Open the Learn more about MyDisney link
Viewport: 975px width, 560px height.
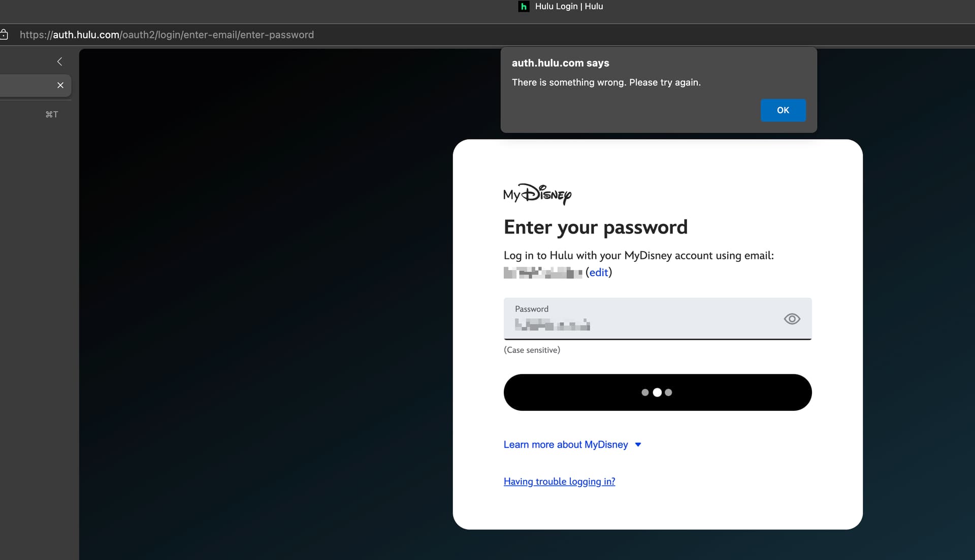click(x=566, y=445)
